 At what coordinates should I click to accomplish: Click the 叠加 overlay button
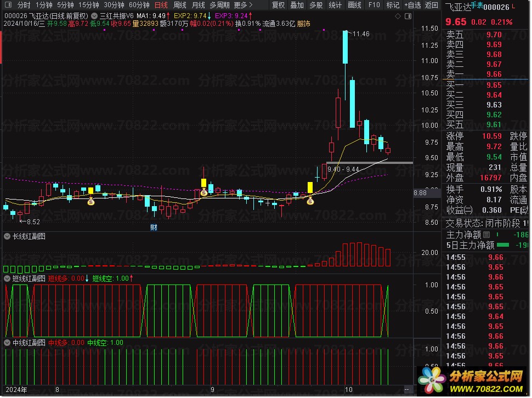[x=297, y=5]
